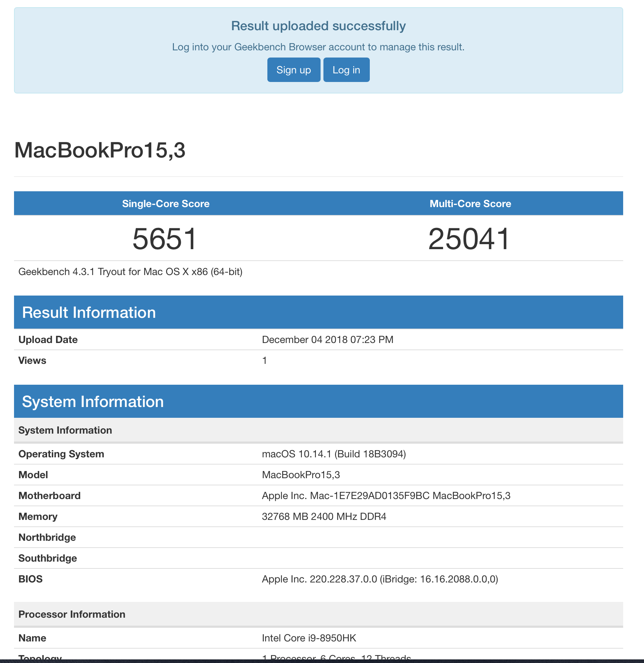The width and height of the screenshot is (644, 663).
Task: Click the Operating System label
Action: tap(61, 454)
